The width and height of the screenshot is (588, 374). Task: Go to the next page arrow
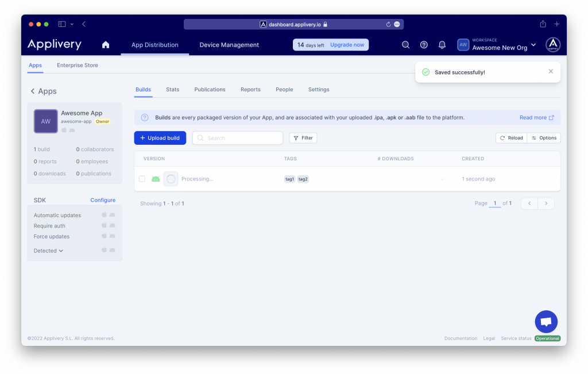pos(546,203)
